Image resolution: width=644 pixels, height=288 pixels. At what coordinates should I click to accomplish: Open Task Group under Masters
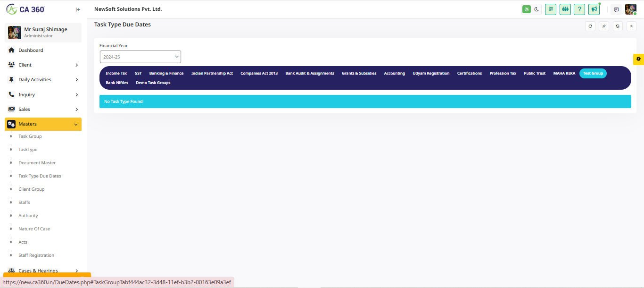pos(30,136)
